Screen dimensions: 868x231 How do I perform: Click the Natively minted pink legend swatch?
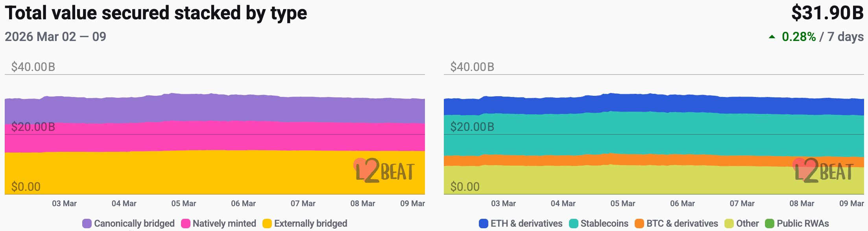[186, 224]
